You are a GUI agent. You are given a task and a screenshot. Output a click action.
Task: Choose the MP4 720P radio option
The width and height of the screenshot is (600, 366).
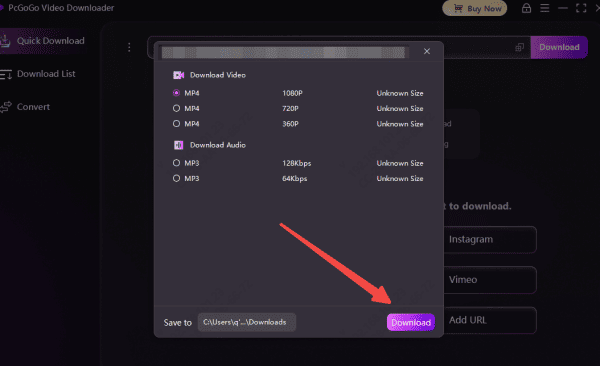pos(176,108)
